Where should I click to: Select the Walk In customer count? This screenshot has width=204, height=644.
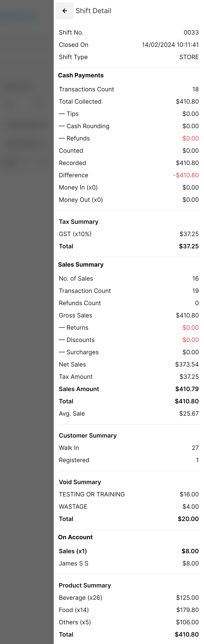click(x=195, y=448)
